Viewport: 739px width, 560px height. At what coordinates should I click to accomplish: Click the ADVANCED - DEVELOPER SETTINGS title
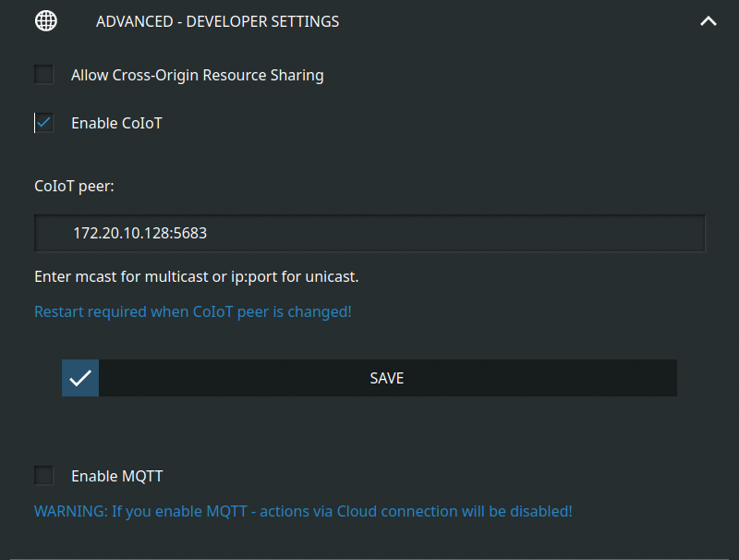pyautogui.click(x=217, y=21)
